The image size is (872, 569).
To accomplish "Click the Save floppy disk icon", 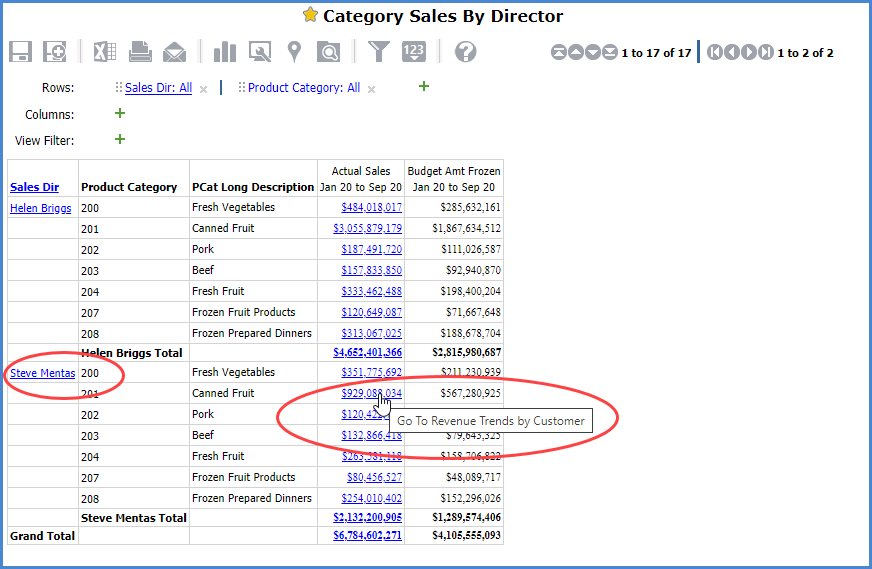I will [21, 52].
